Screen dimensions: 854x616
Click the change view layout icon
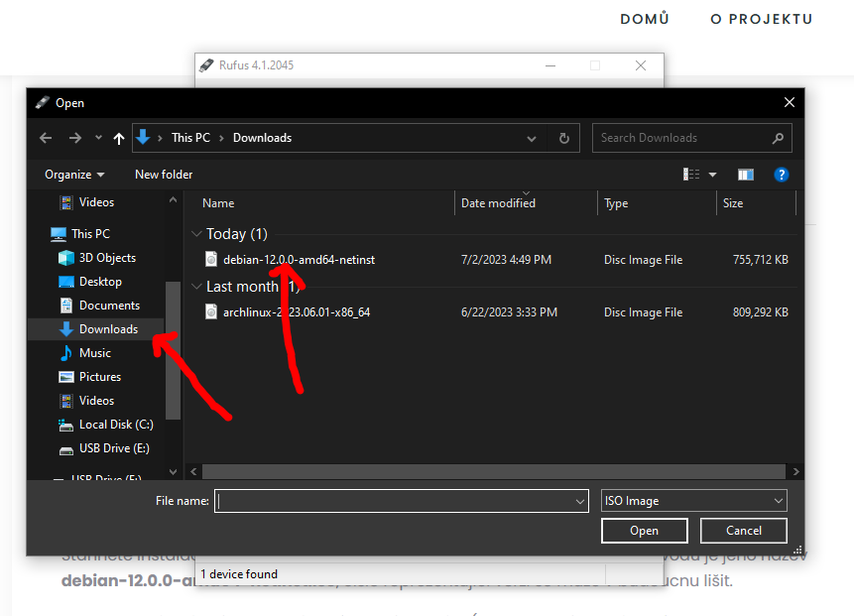(x=692, y=175)
